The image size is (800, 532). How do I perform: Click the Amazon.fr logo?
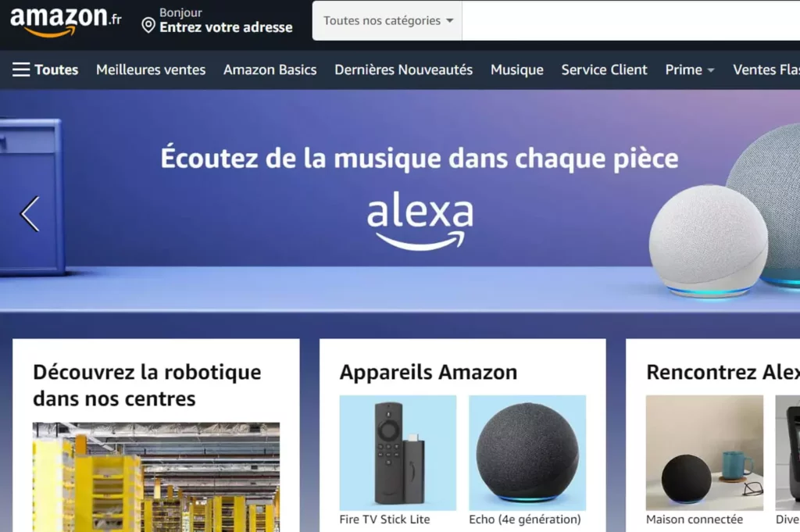[x=66, y=21]
